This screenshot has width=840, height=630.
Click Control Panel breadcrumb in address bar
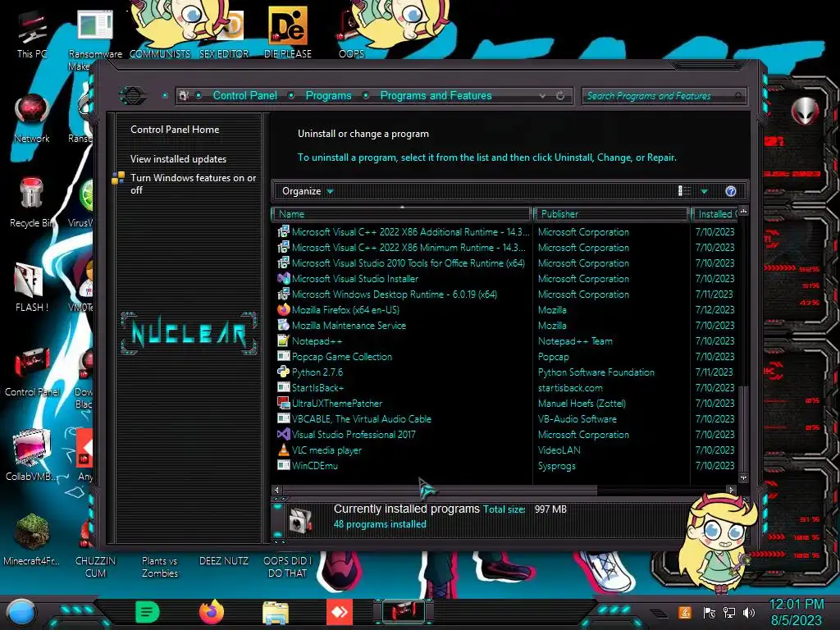pos(244,95)
